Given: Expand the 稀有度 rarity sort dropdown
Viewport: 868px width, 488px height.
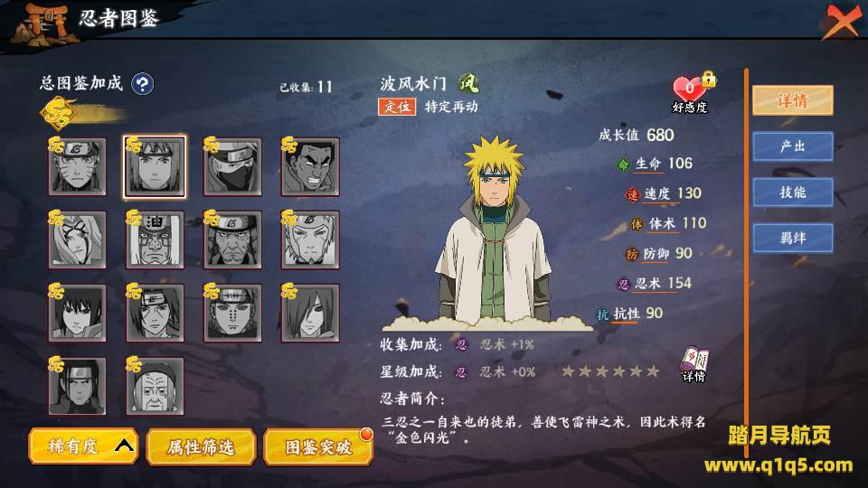Looking at the screenshot, I should pyautogui.click(x=83, y=446).
